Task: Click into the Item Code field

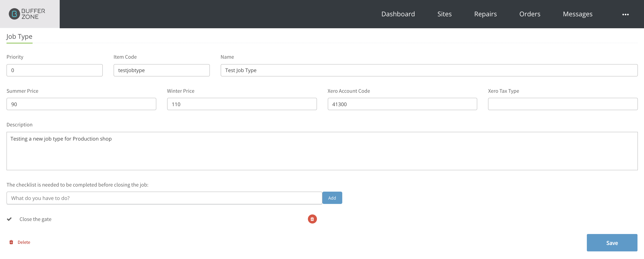Action: [x=162, y=70]
